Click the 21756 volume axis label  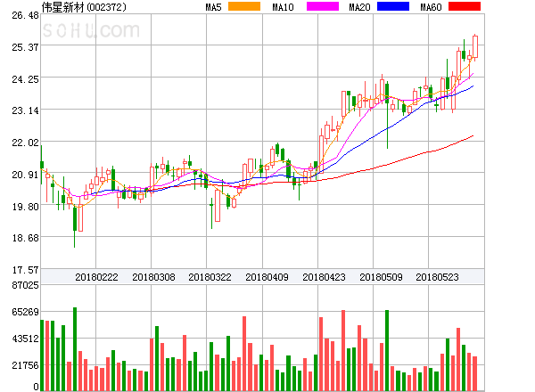pyautogui.click(x=26, y=366)
